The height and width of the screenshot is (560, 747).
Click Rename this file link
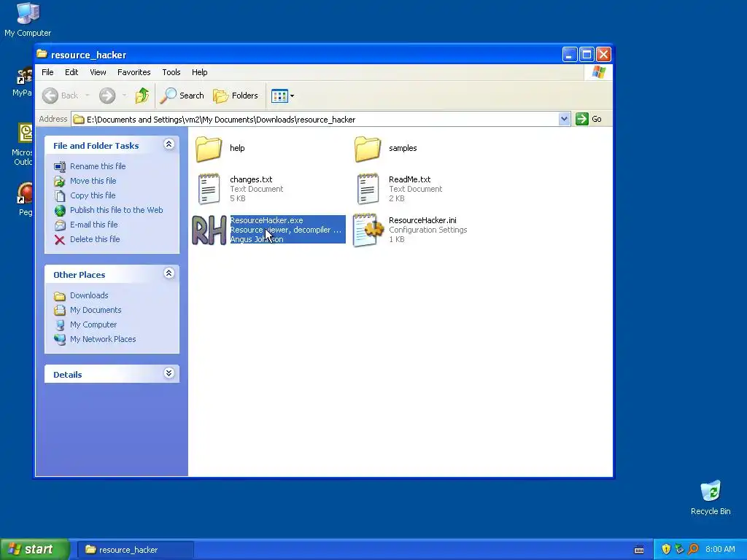(x=98, y=166)
